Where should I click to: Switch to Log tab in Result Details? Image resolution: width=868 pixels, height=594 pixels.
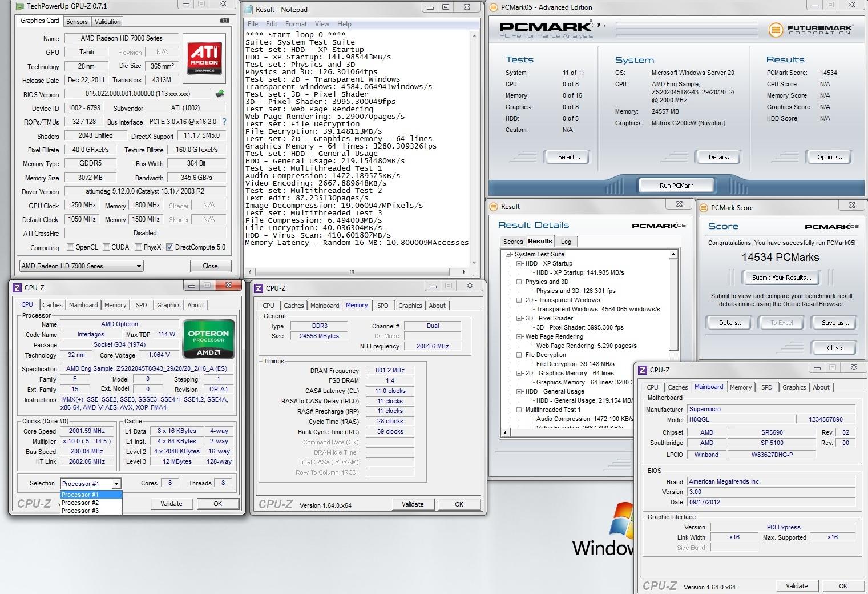(566, 242)
